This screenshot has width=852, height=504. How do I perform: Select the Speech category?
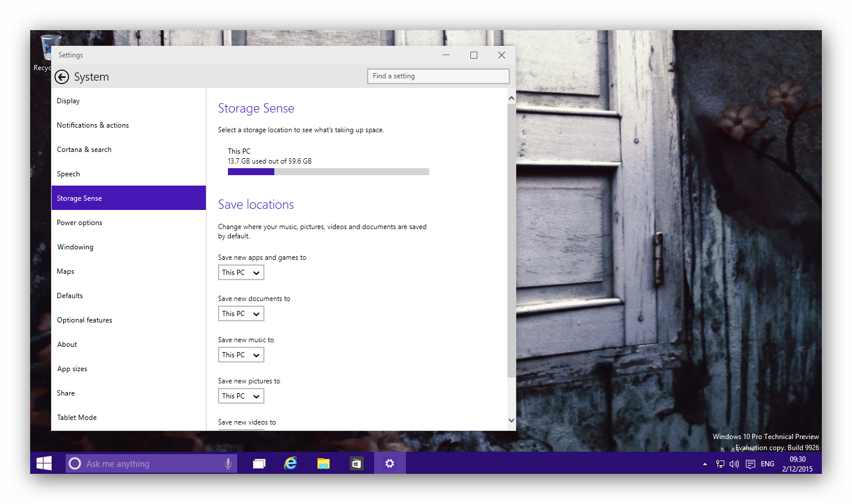(x=129, y=174)
